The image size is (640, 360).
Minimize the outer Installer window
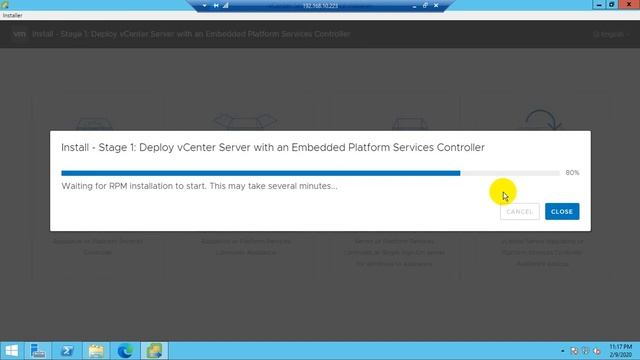point(598,5)
